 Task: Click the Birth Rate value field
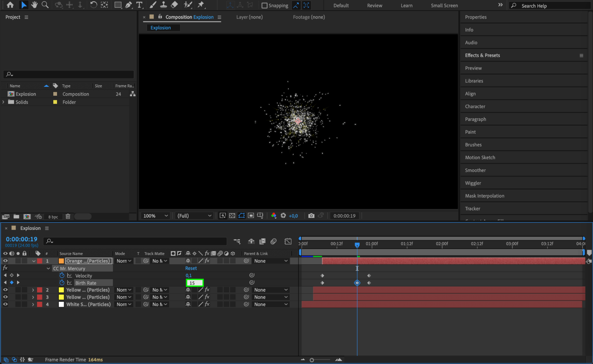[194, 283]
